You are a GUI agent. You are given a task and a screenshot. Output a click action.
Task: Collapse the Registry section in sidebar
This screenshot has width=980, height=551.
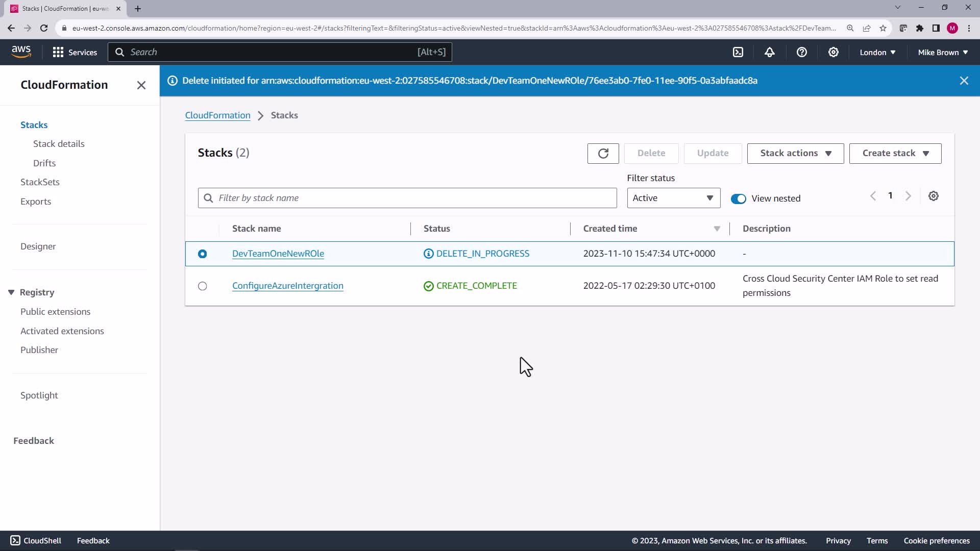[11, 292]
